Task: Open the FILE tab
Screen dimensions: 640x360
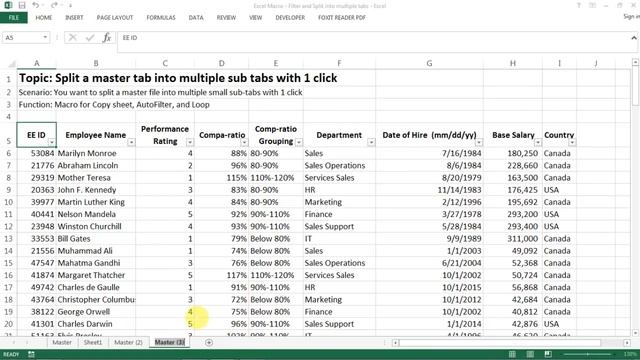Action: point(14,18)
